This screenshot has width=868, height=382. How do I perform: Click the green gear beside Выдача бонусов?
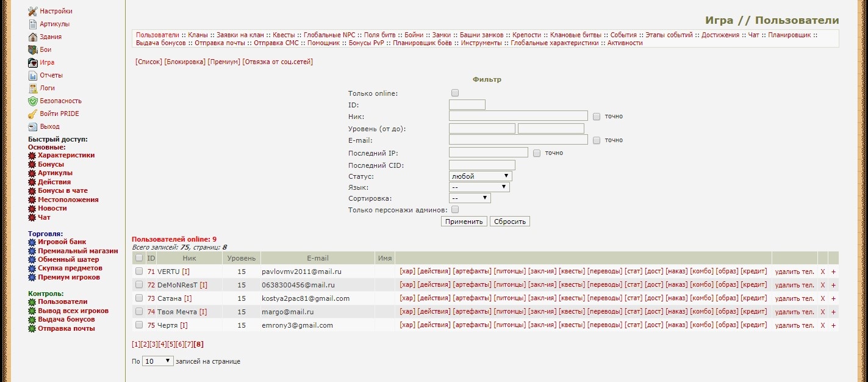coord(32,319)
